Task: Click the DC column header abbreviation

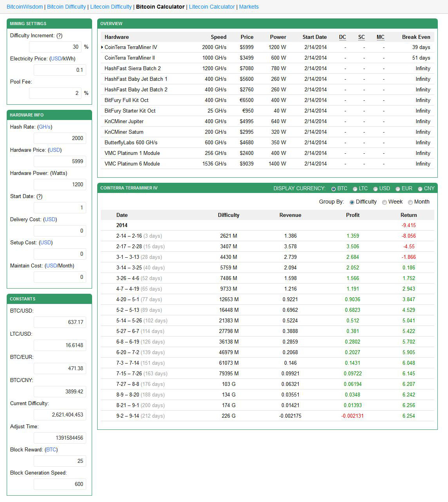Action: [x=343, y=37]
